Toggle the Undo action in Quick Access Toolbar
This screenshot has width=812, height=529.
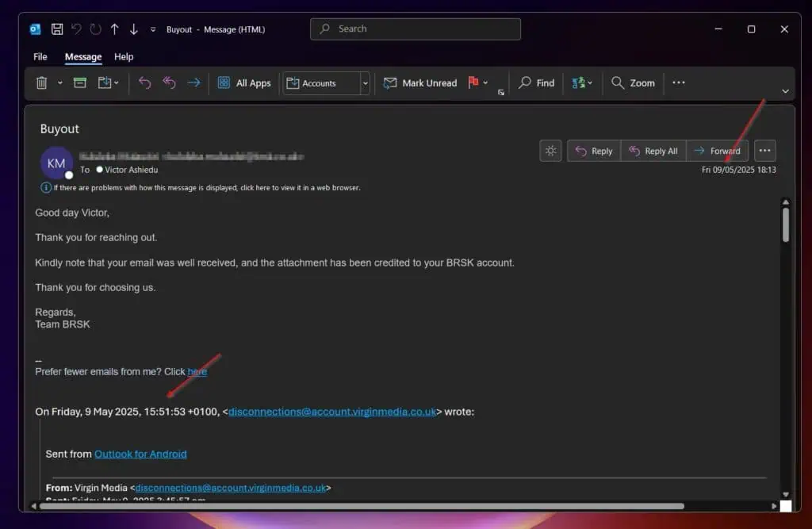76,29
